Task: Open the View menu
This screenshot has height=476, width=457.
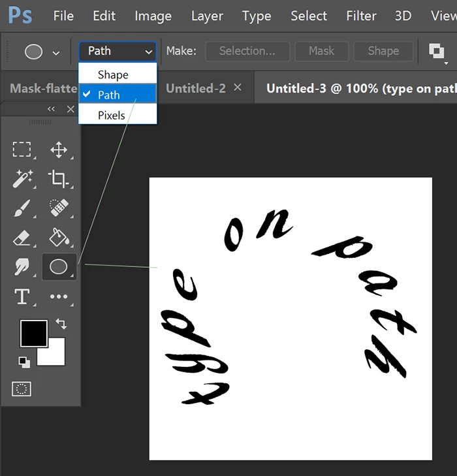Action: pyautogui.click(x=444, y=16)
